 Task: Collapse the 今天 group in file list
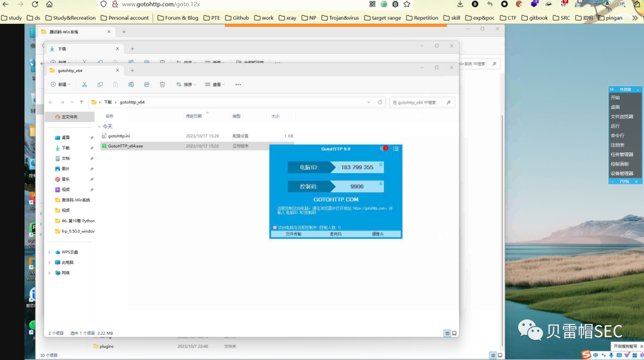coord(100,127)
